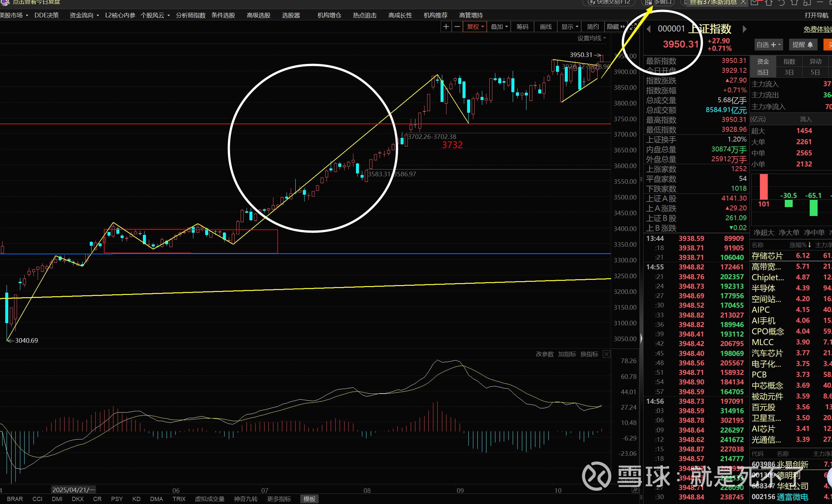Image resolution: width=832 pixels, height=504 pixels.
Task: Open the 复权 dropdown
Action: point(475,27)
